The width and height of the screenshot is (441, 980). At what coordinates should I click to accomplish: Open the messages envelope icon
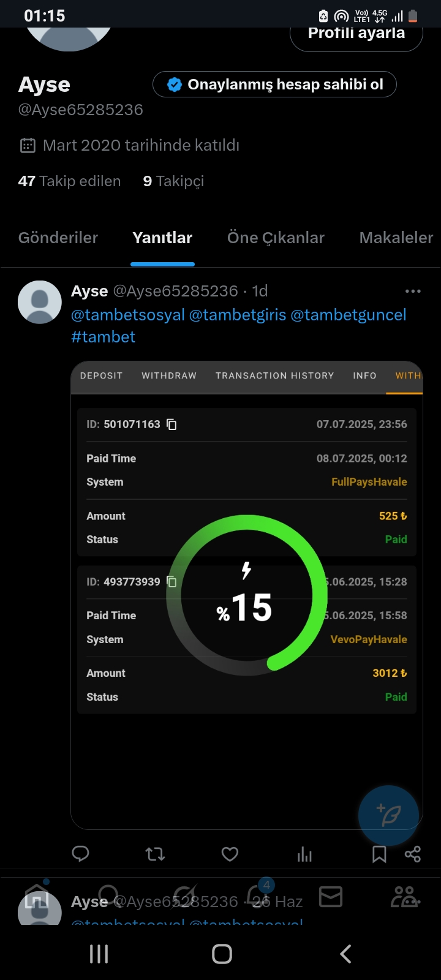click(331, 897)
